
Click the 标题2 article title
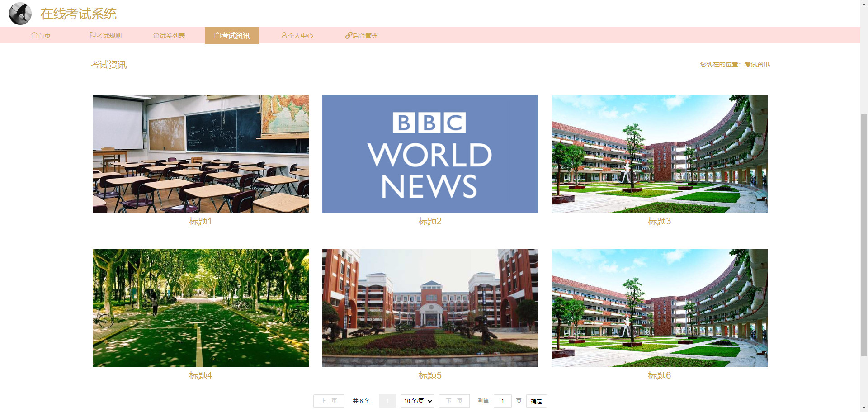click(x=430, y=221)
